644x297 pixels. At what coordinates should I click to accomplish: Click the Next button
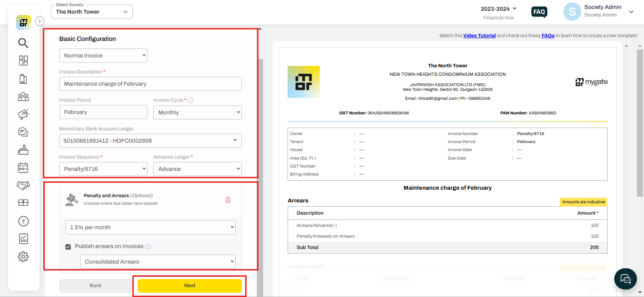point(190,285)
